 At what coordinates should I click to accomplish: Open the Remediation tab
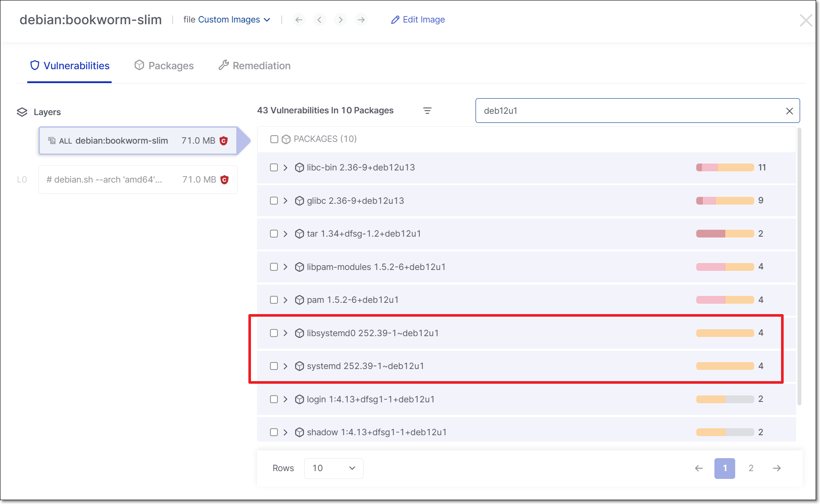click(x=254, y=66)
